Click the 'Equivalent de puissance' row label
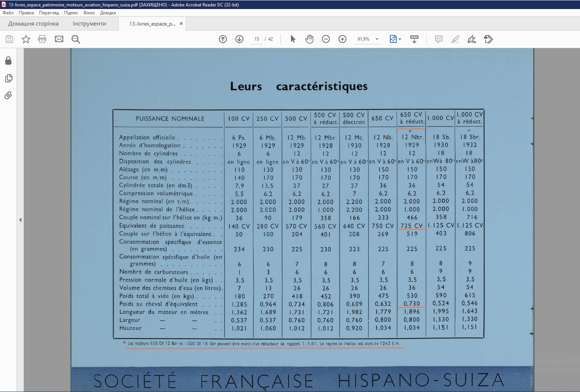This screenshot has height=392, width=580. [x=152, y=226]
